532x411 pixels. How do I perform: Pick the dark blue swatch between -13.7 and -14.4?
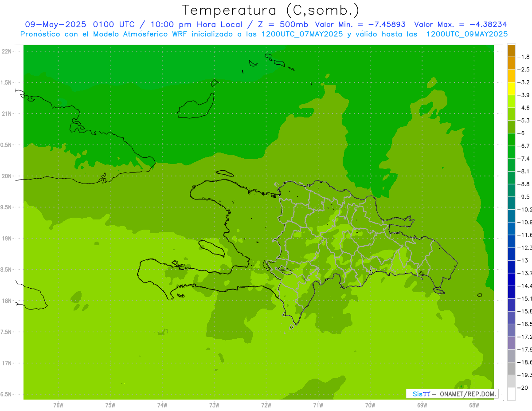tap(511, 279)
